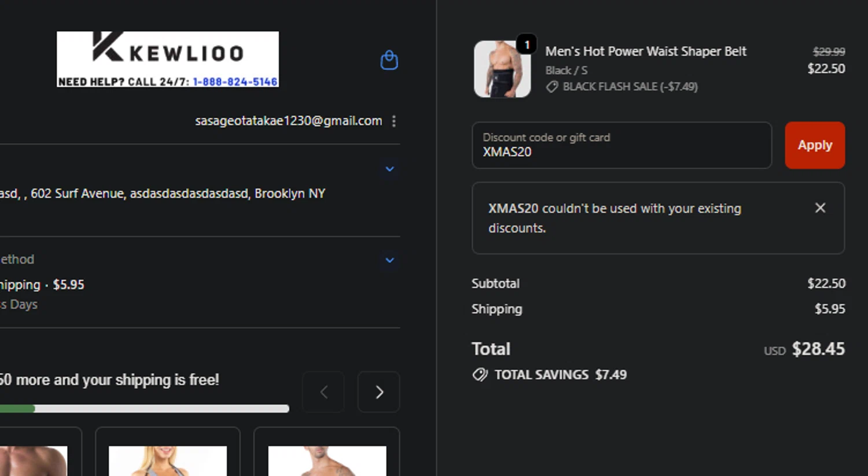This screenshot has width=868, height=476.
Task: Click the Shipping $5.95 summary amount
Action: [x=830, y=309]
